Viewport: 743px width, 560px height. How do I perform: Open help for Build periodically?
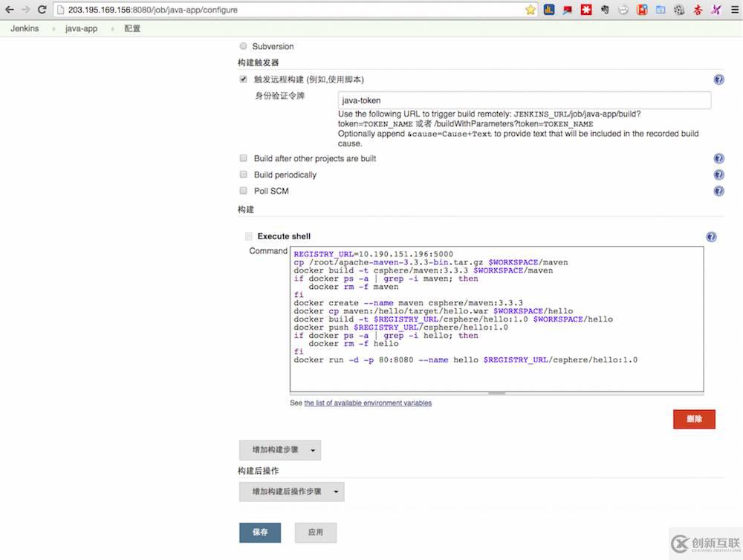(718, 175)
